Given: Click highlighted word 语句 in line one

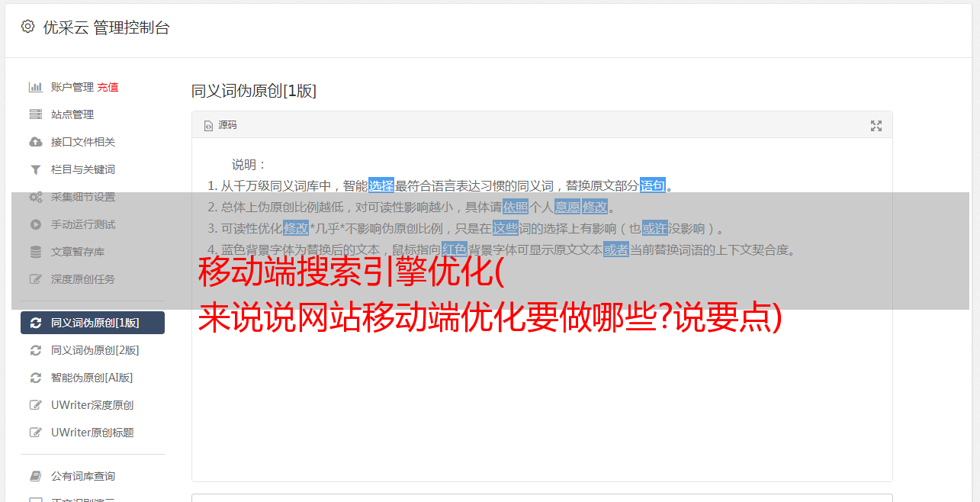Looking at the screenshot, I should [x=653, y=185].
